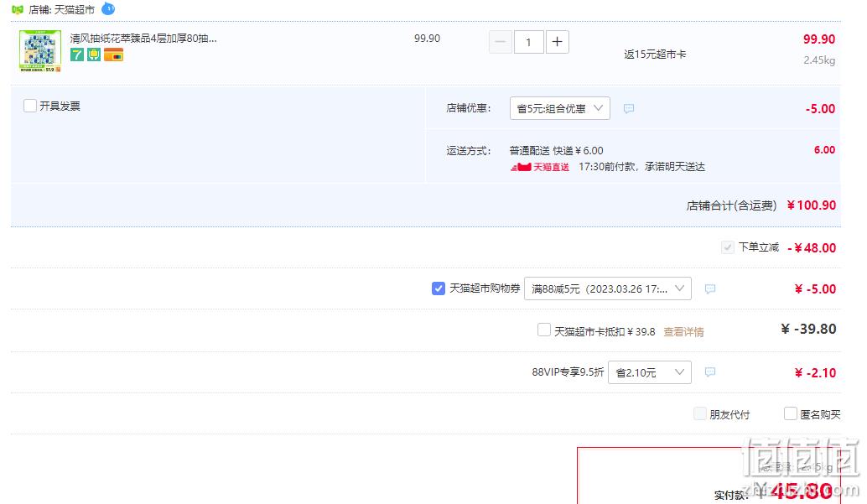This screenshot has width=867, height=504.
Task: Open the blue Wangwang chat icon beside 天猫超市
Action: 108,9
